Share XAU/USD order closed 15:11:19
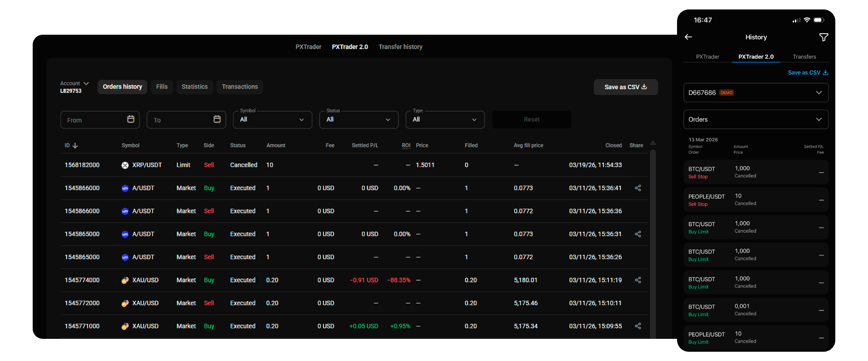868x361 pixels. click(x=638, y=280)
